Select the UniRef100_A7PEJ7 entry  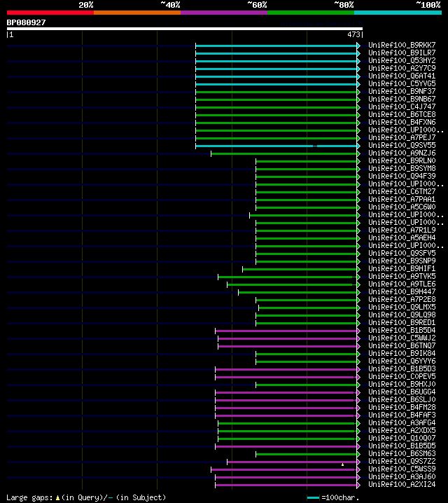[x=402, y=137]
